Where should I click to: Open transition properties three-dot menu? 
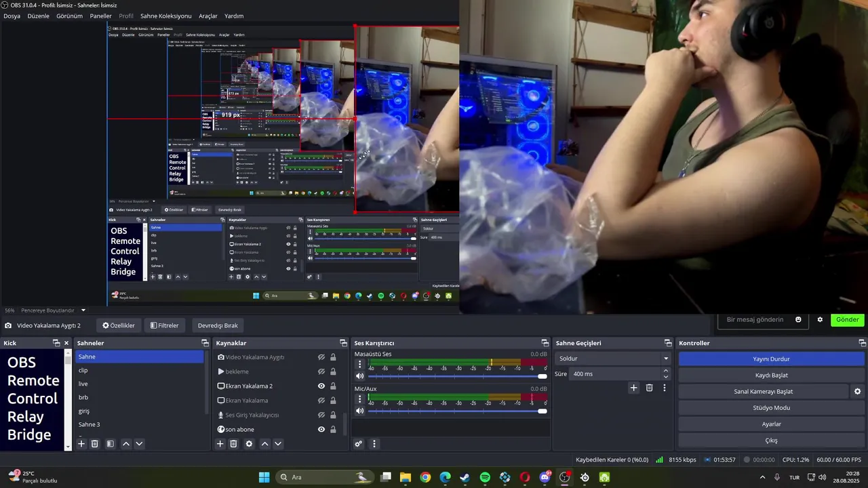tap(665, 388)
